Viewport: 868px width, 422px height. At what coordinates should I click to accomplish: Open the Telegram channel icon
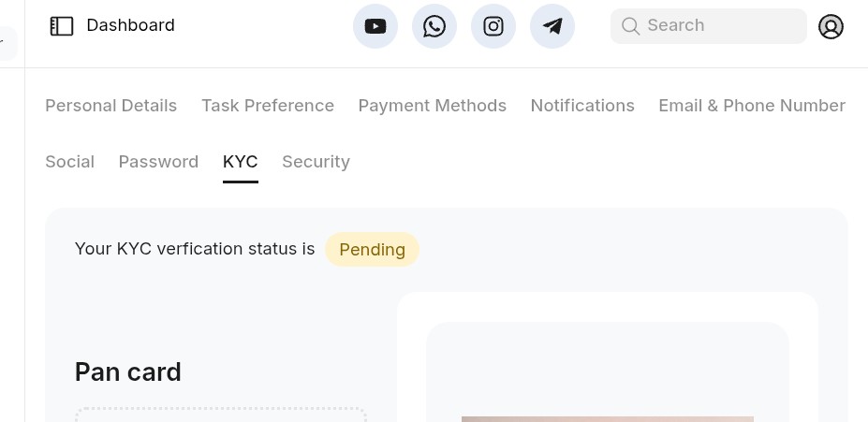pos(552,26)
